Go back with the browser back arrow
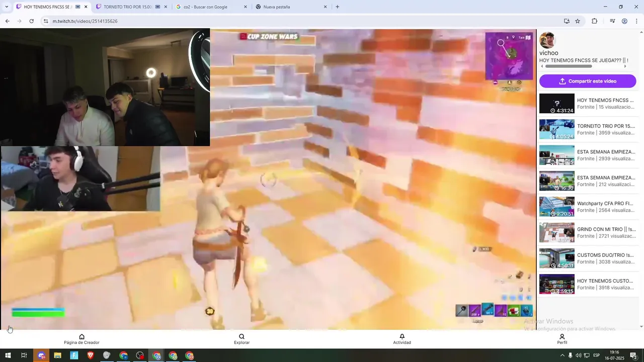Image resolution: width=644 pixels, height=362 pixels. pos(7,21)
